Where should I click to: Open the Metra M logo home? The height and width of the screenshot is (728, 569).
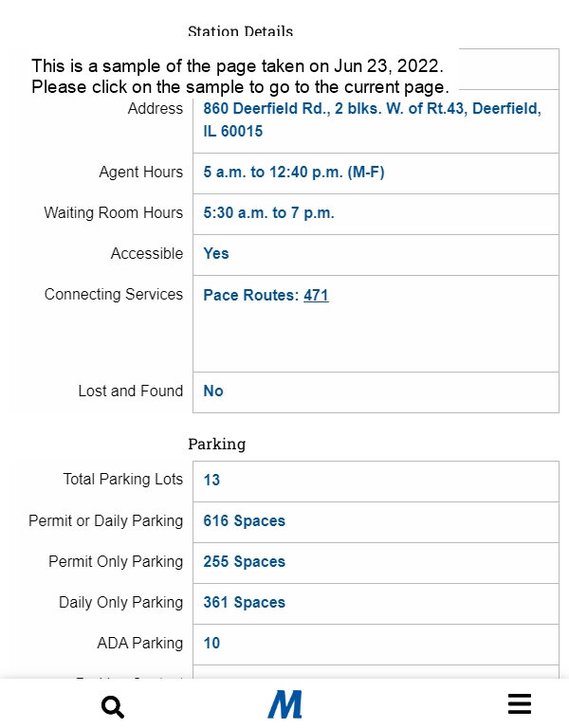pos(284,704)
